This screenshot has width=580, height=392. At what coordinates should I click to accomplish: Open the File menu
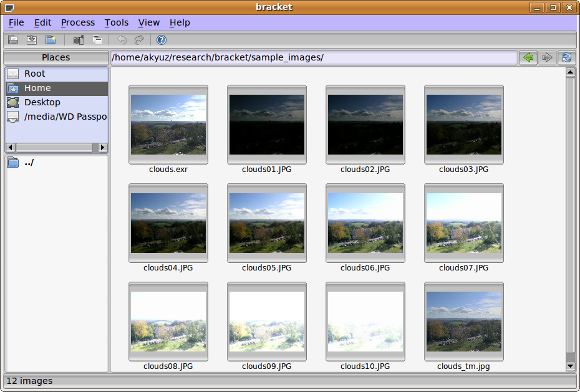[16, 22]
